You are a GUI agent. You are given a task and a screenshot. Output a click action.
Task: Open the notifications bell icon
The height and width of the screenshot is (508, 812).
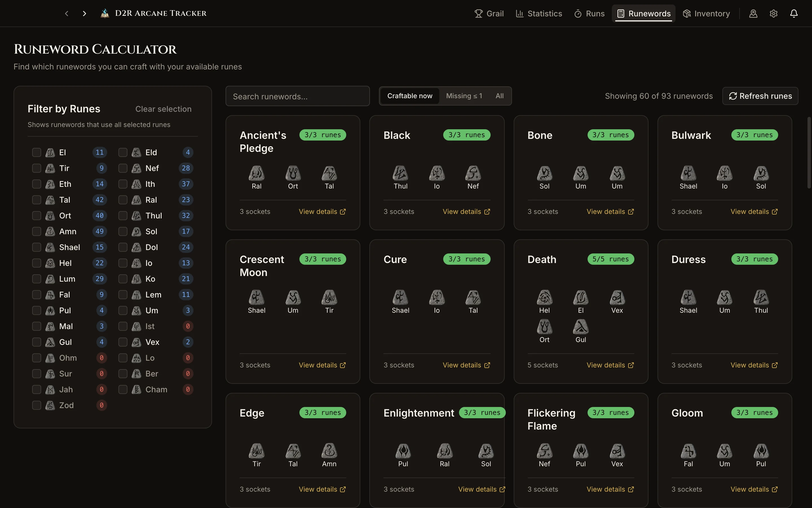794,14
